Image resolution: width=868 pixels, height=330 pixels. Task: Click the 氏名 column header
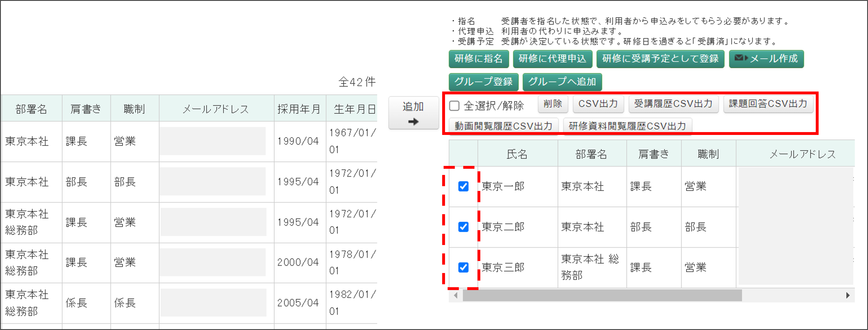point(517,154)
